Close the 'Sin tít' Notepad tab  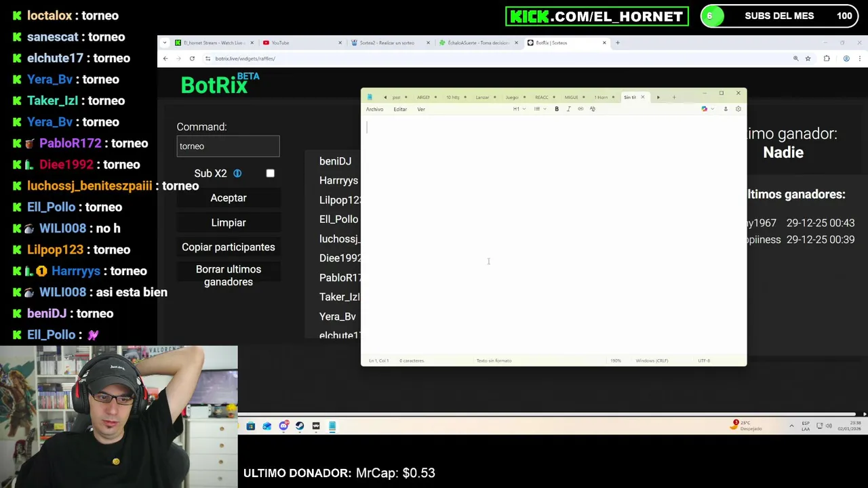point(643,98)
